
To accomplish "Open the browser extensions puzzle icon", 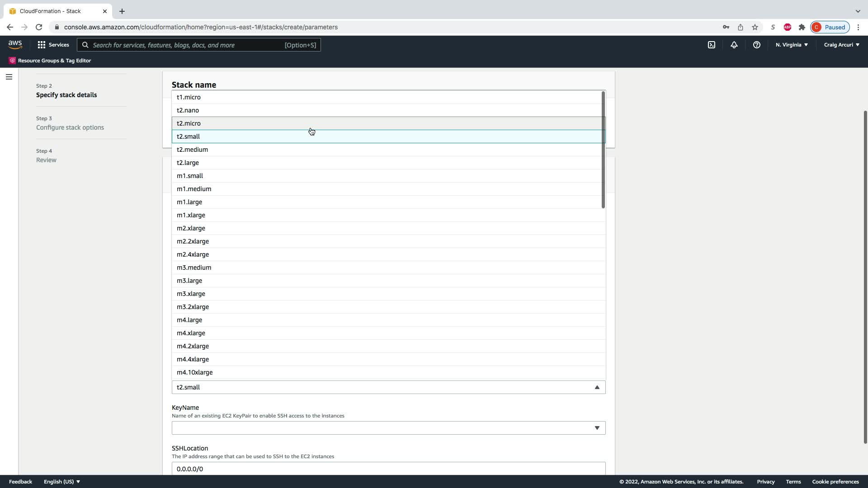I will pyautogui.click(x=802, y=27).
